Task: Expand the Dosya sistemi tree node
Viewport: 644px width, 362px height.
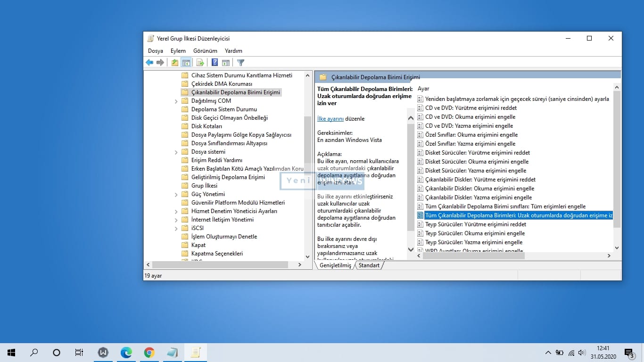Action: tap(176, 152)
